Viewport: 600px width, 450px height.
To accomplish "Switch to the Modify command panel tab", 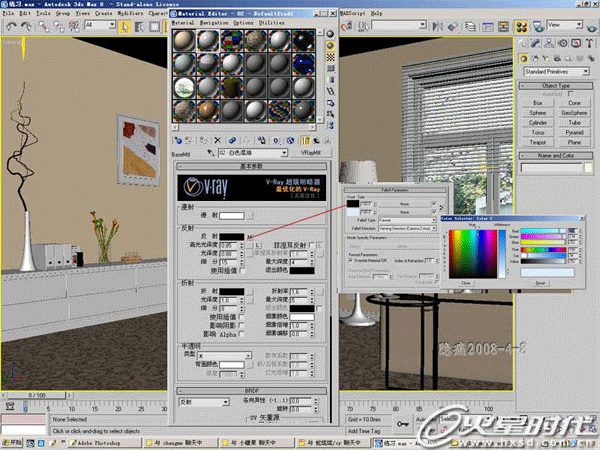I will (535, 43).
